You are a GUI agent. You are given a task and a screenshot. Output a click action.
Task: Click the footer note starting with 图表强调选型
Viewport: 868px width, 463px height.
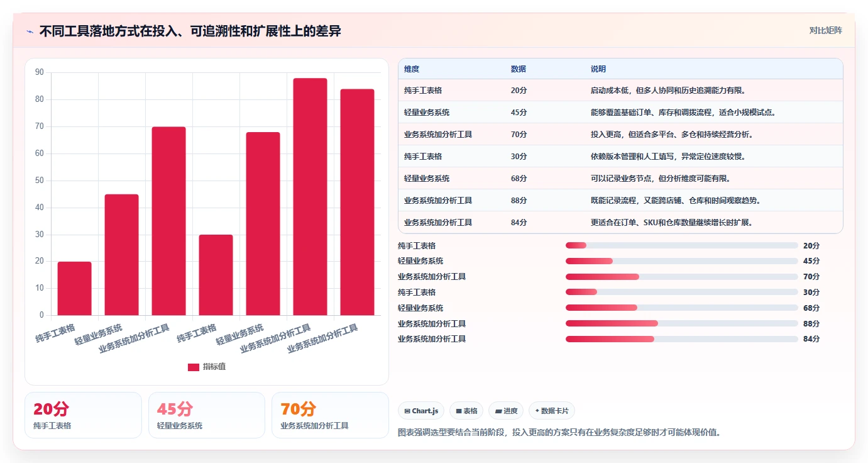pos(559,433)
